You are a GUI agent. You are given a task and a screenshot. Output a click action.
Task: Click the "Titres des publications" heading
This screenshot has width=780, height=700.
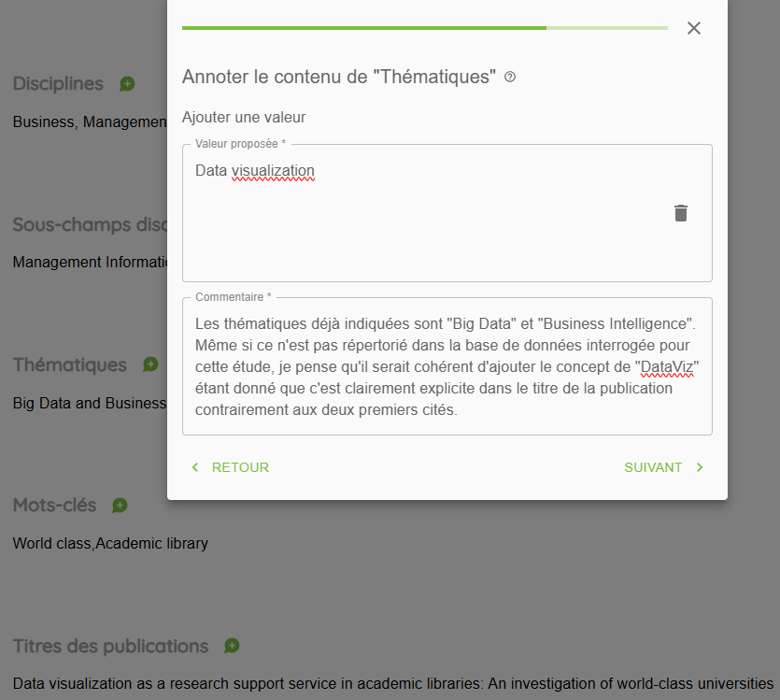pyautogui.click(x=110, y=646)
